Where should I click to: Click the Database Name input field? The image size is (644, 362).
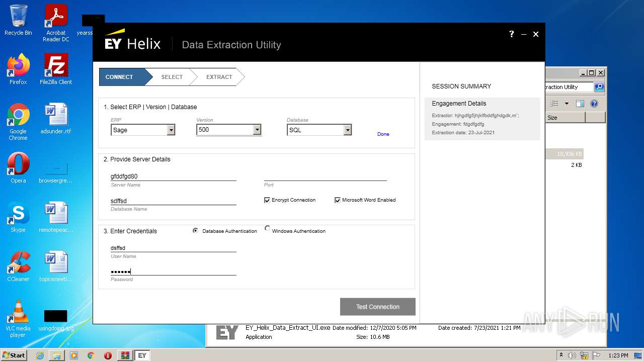[x=174, y=201]
